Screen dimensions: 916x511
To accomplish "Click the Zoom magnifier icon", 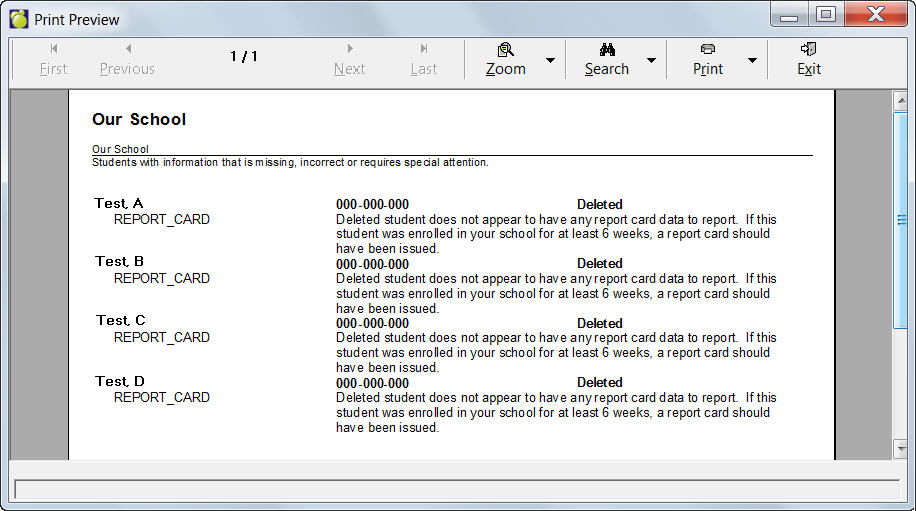I will [x=505, y=49].
